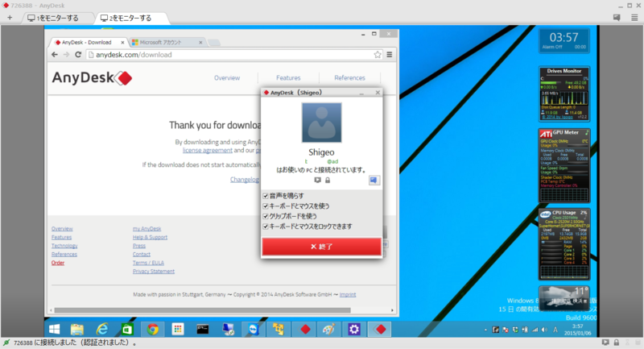
Task: Close the AnyDesk - Download browser tab
Action: [122, 43]
